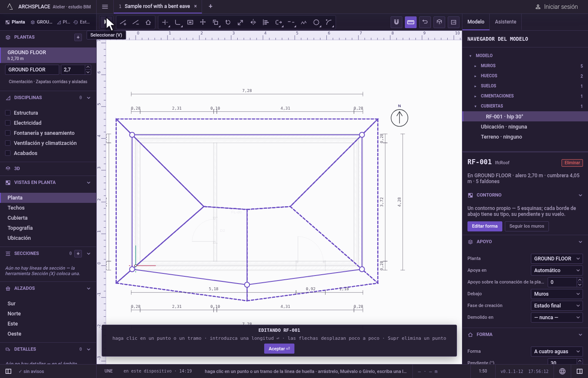588x378 pixels.
Task: Toggle left sidebar panel icon in status bar
Action: pyautogui.click(x=8, y=371)
